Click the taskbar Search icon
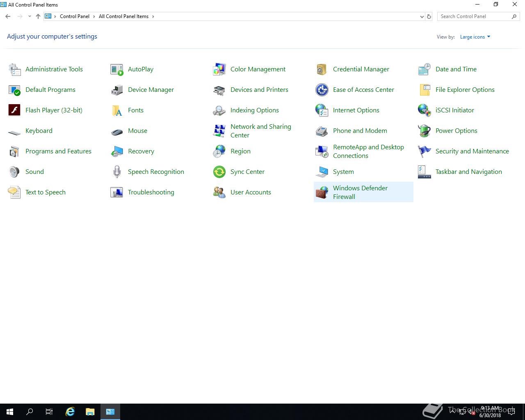 coord(30,412)
